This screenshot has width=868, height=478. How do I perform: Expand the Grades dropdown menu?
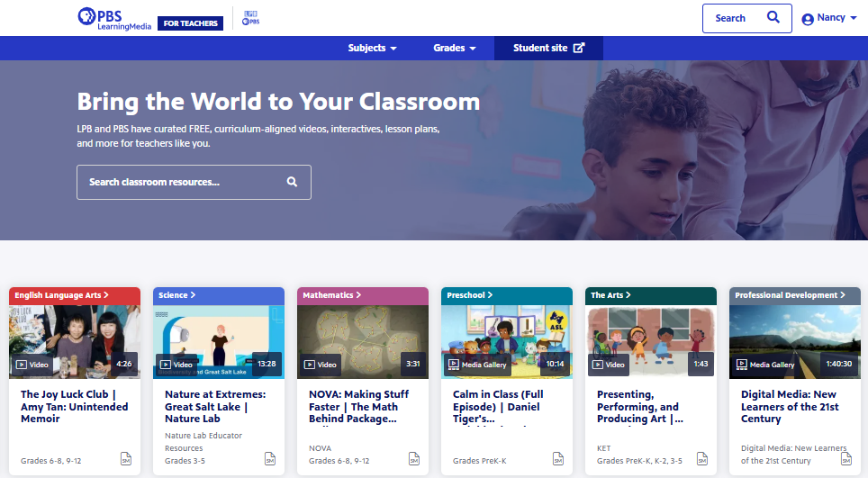[455, 48]
